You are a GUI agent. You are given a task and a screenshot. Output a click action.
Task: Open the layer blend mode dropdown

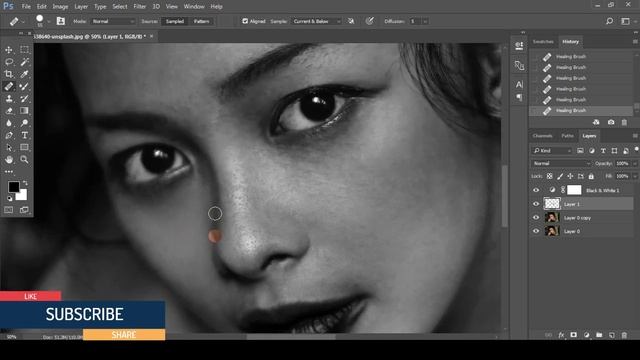pos(561,164)
